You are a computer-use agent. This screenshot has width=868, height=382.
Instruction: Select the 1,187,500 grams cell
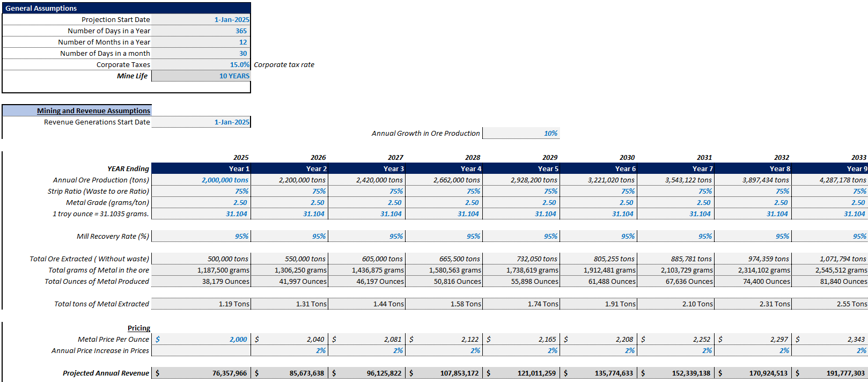[x=201, y=270]
